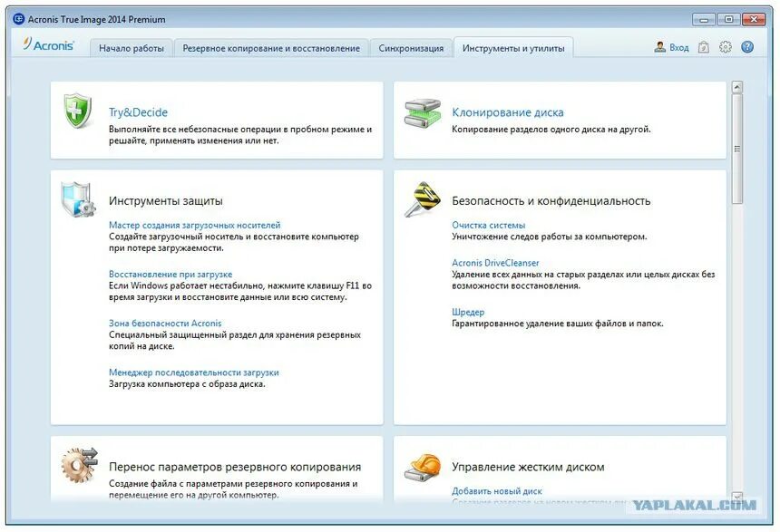Screen dimensions: 780x532
Task: Click the disk cloning drives icon
Action: (423, 114)
